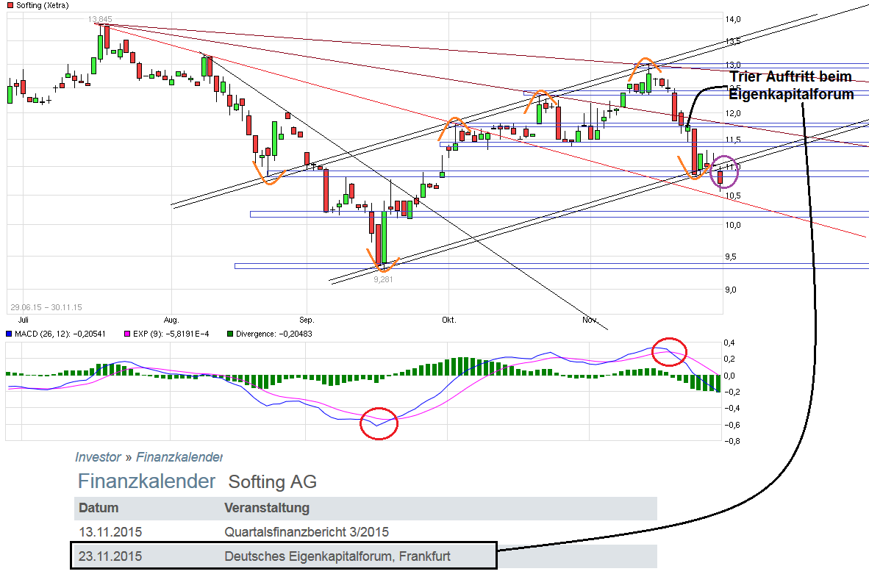
Task: Click the Divergence value label
Action: point(273,334)
